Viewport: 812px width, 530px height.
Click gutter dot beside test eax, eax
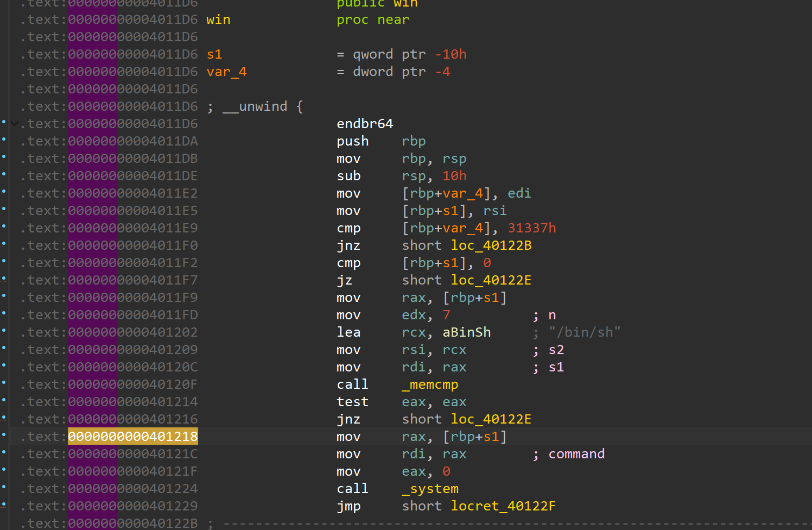coord(4,400)
